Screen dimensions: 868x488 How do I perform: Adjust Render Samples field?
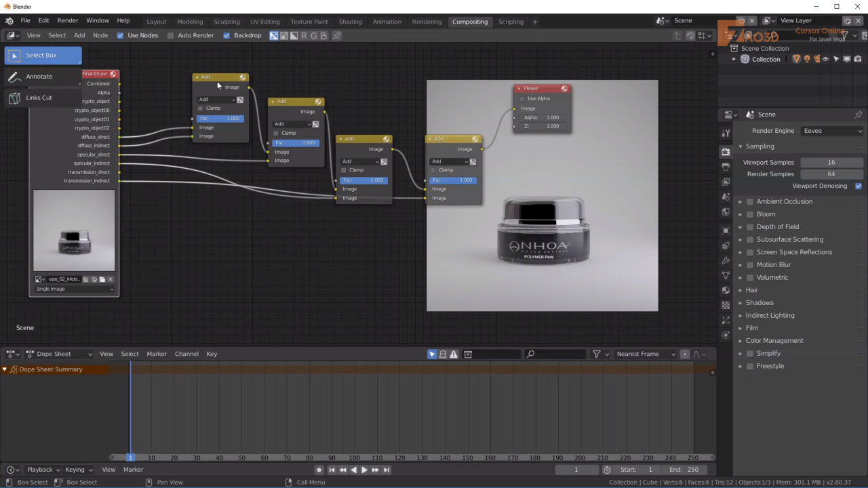[x=831, y=174]
